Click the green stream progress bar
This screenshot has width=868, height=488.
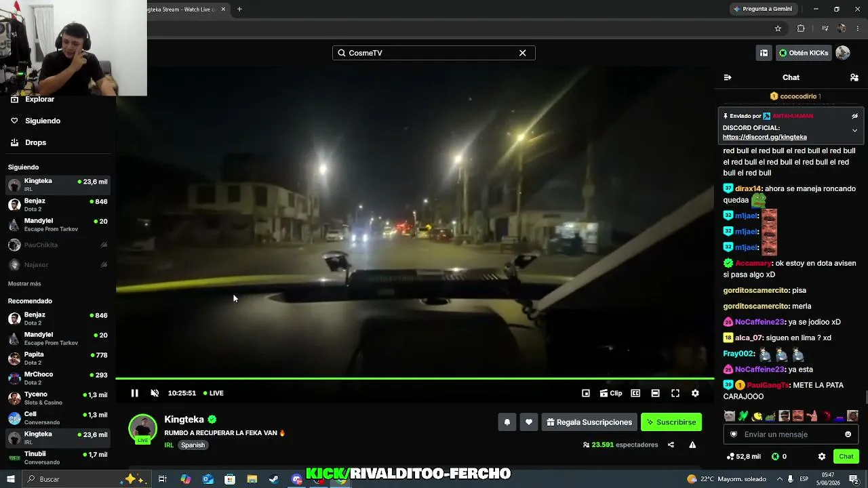coord(414,378)
